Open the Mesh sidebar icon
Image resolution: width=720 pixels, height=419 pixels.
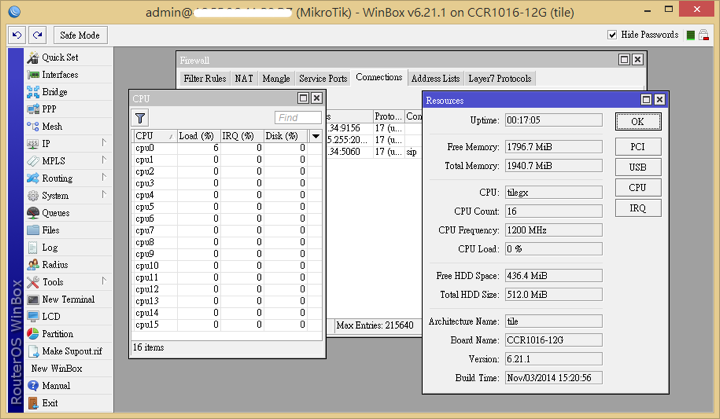tap(33, 126)
